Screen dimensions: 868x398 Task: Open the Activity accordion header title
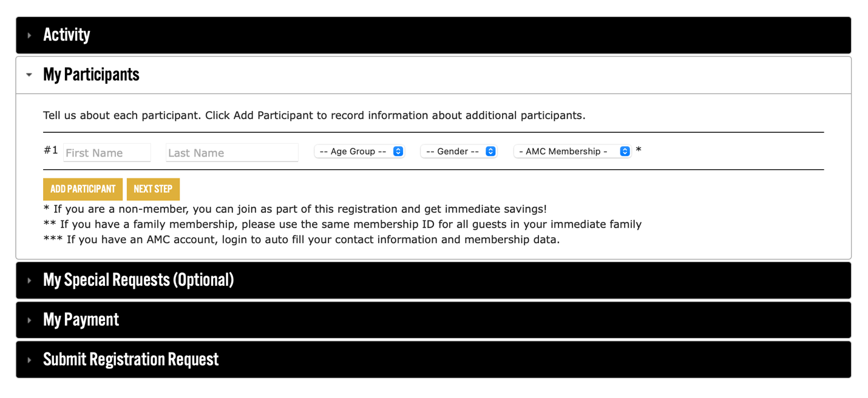pos(67,35)
